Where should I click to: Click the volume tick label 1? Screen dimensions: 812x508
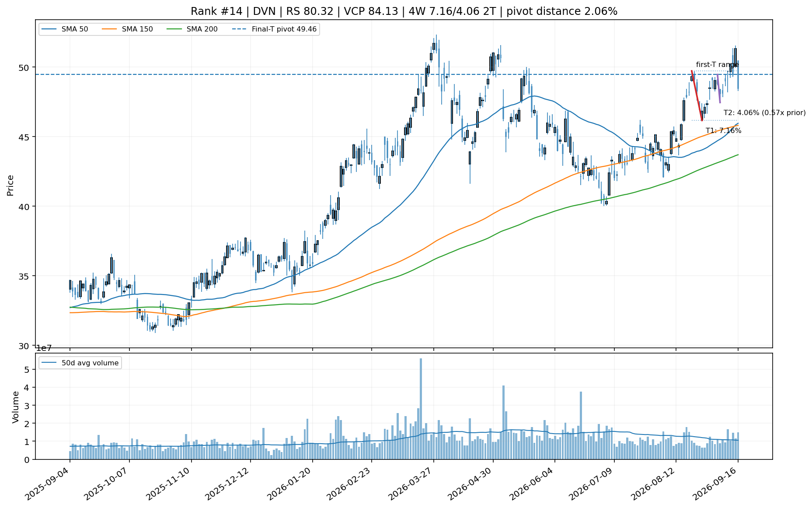click(x=27, y=441)
